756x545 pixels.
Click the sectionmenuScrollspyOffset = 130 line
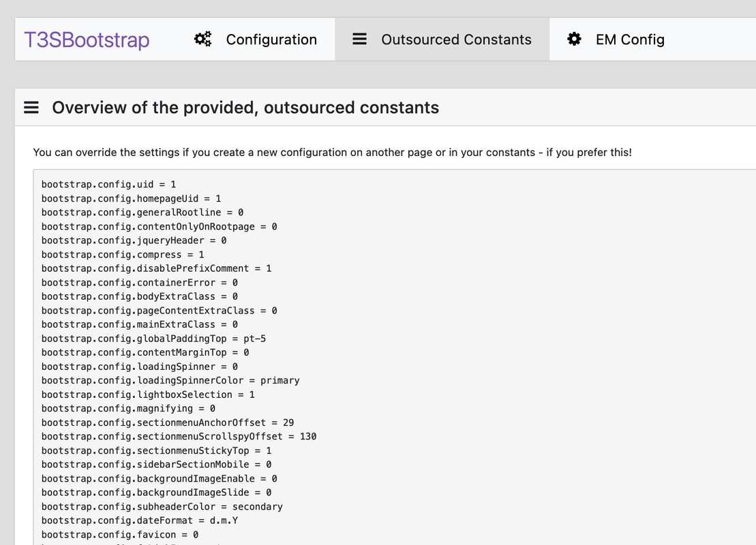(179, 437)
